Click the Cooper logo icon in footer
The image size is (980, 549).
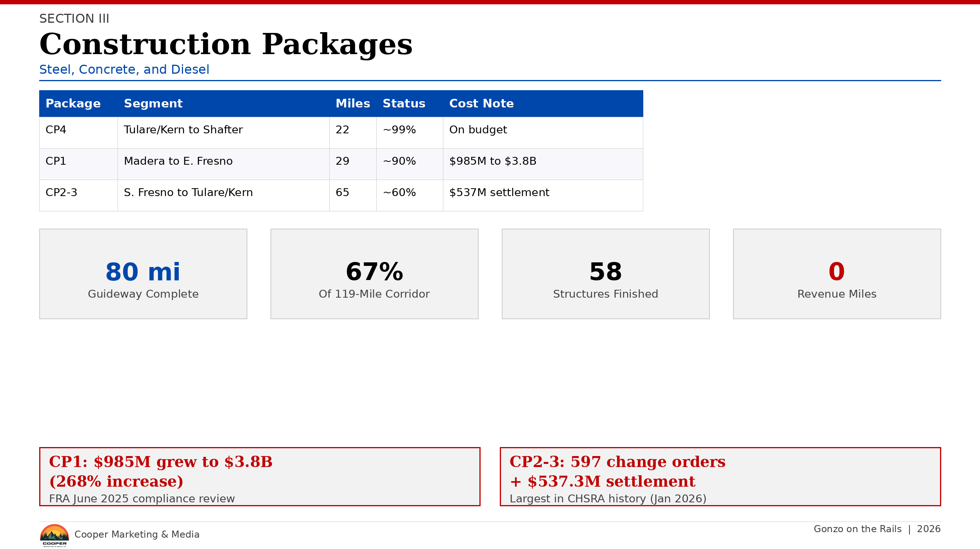click(x=54, y=535)
